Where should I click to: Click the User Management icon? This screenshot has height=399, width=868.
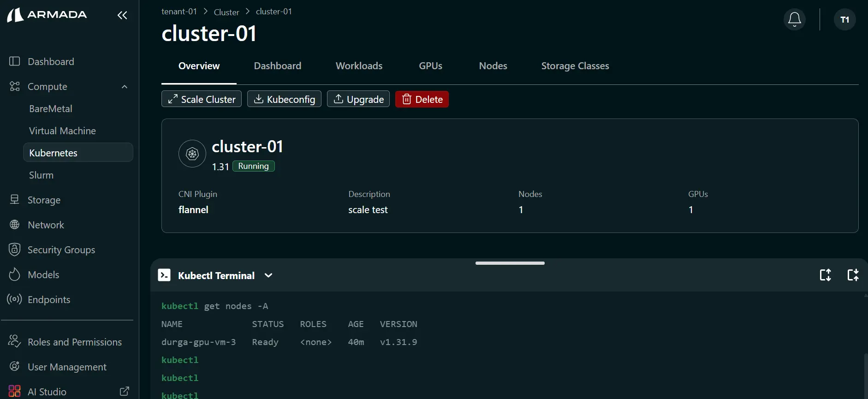coord(15,366)
